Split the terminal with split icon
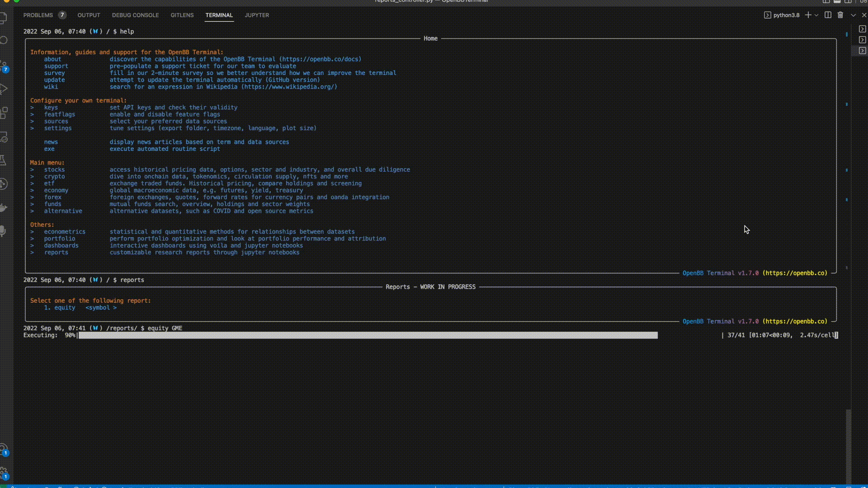This screenshot has height=488, width=868. pyautogui.click(x=828, y=15)
